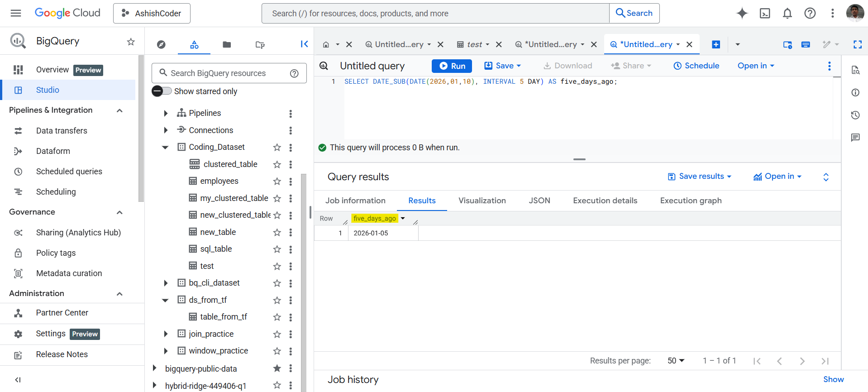Open the help question mark icon

point(810,13)
